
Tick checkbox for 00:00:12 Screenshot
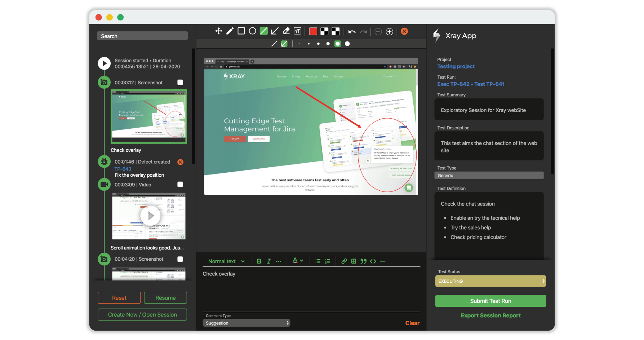(180, 82)
